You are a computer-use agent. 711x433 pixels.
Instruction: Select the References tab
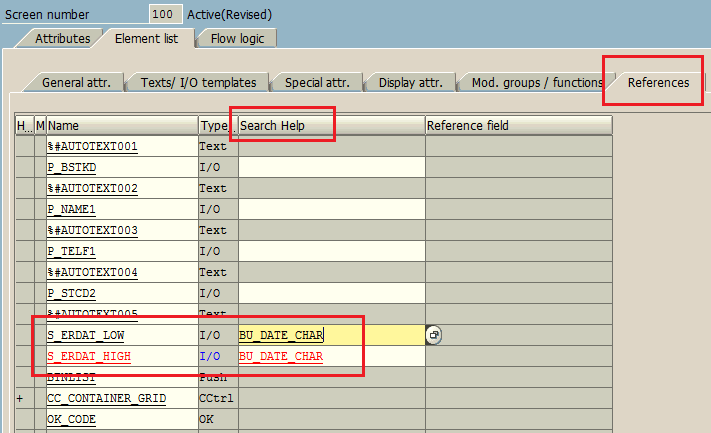point(658,83)
